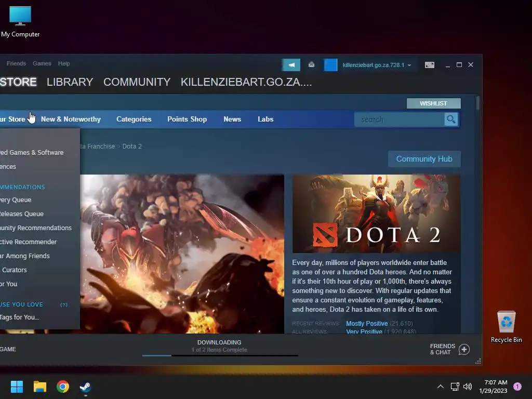Viewport: 532px width, 399px height.
Task: Expand the Categories menu
Action: tap(134, 119)
